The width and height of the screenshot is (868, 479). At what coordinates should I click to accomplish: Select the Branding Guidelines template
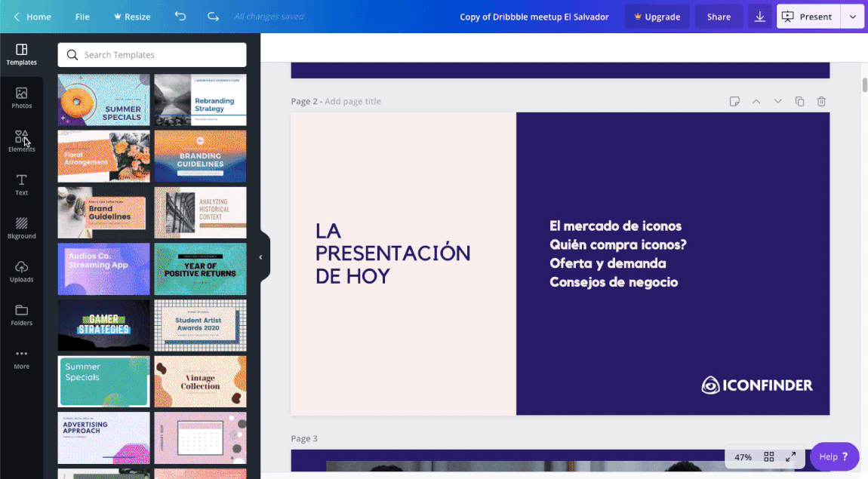[x=200, y=157]
